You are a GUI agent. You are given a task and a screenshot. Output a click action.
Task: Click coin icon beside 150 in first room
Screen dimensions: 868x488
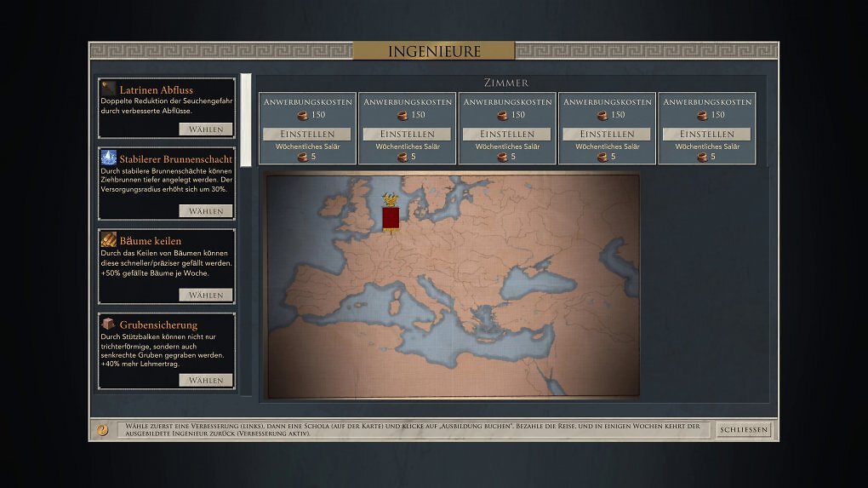point(303,115)
